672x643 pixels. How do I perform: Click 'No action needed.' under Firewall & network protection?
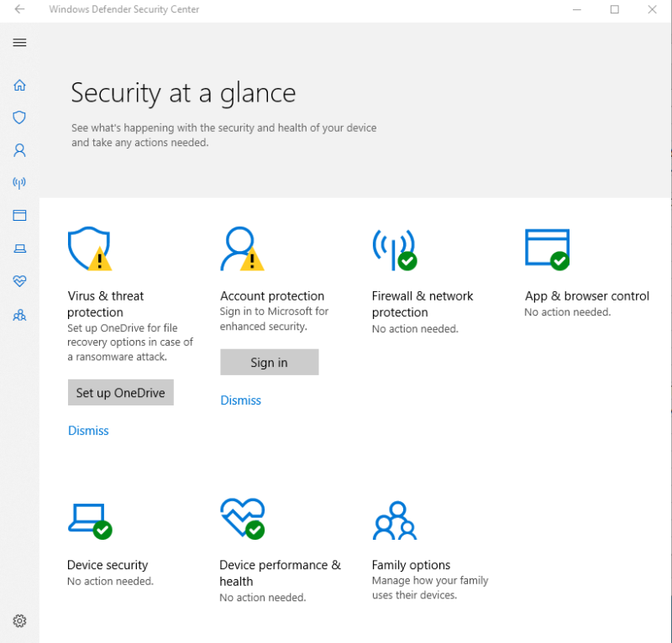(415, 329)
